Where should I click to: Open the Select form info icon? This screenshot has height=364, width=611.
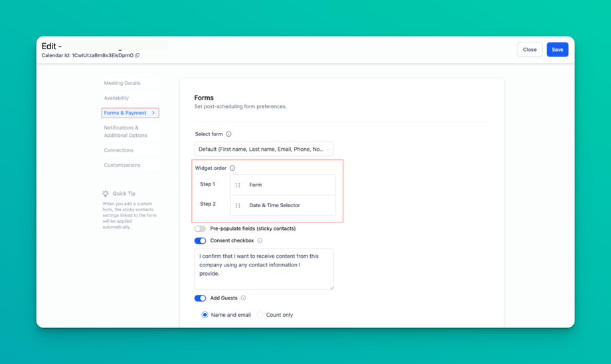pos(228,134)
